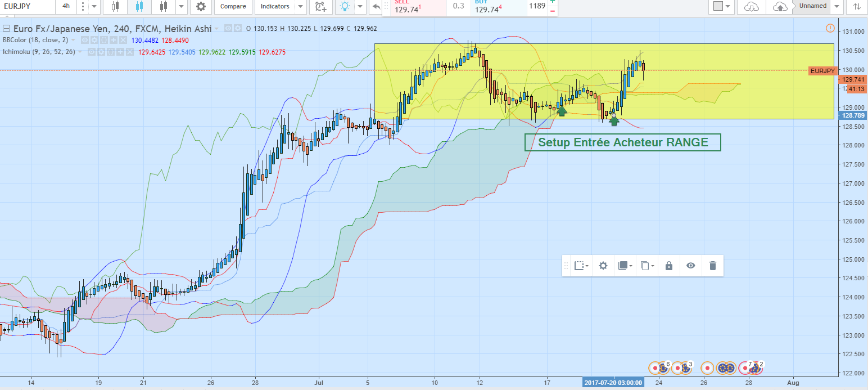
Task: Click the 4h timeframe button
Action: [66, 6]
